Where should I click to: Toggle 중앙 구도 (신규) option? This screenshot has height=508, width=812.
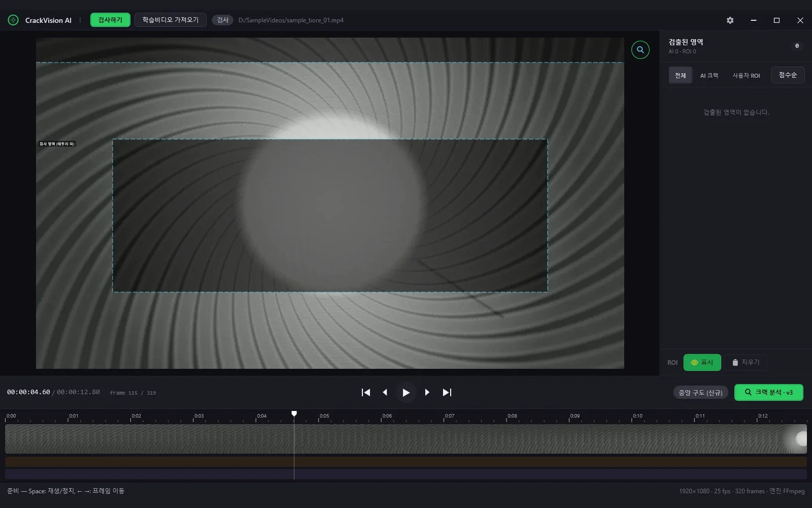(x=700, y=393)
